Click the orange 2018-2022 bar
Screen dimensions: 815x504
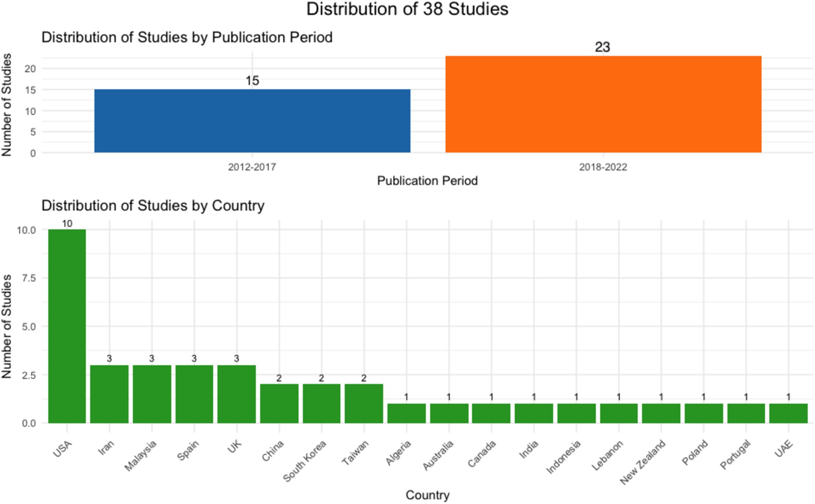pos(603,104)
